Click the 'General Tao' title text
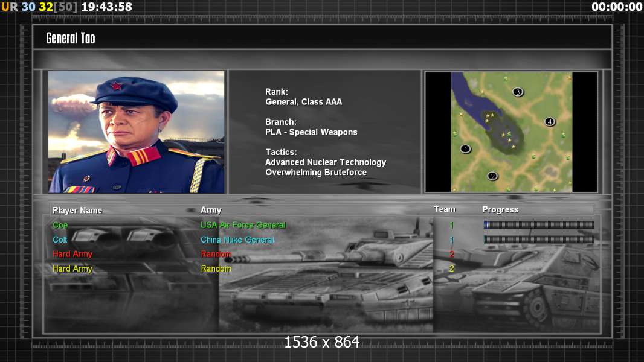Viewport: 644px width, 362px height. [x=70, y=38]
